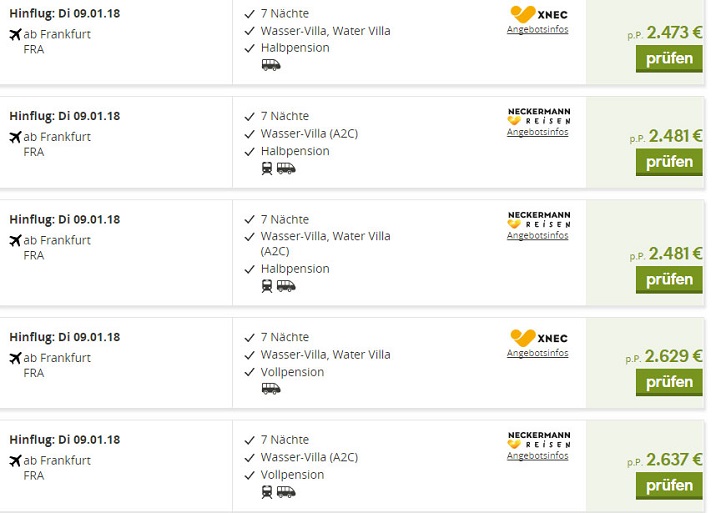Image resolution: width=716 pixels, height=513 pixels.
Task: Click the XNEC logo in the 2.629 € offer
Action: pyautogui.click(x=537, y=337)
